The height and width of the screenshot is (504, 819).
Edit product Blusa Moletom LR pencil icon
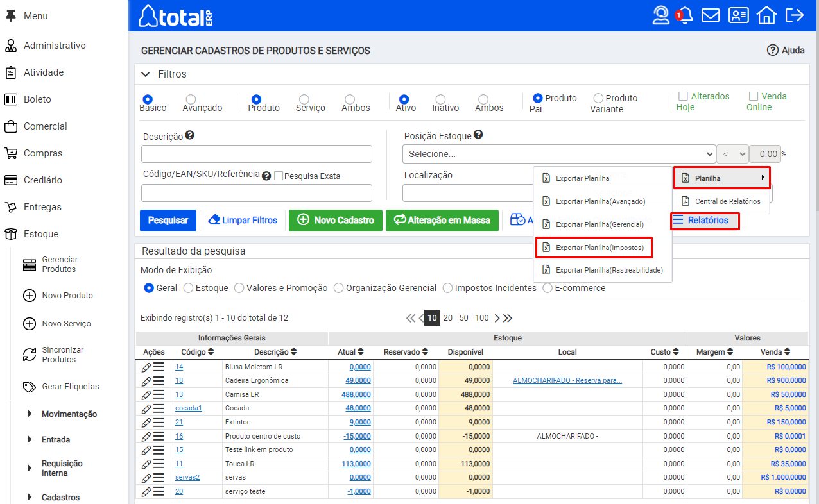pos(146,367)
